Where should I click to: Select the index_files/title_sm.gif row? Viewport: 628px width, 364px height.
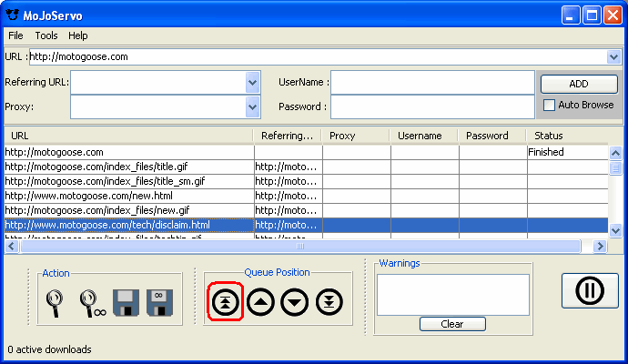[307, 181]
